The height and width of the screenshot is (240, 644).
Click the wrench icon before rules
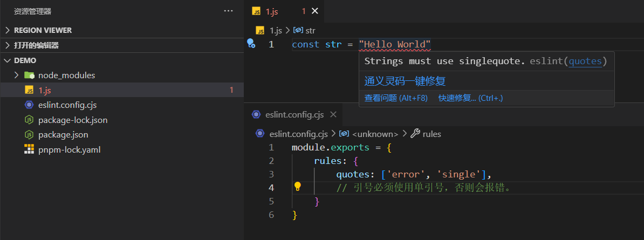(x=415, y=133)
